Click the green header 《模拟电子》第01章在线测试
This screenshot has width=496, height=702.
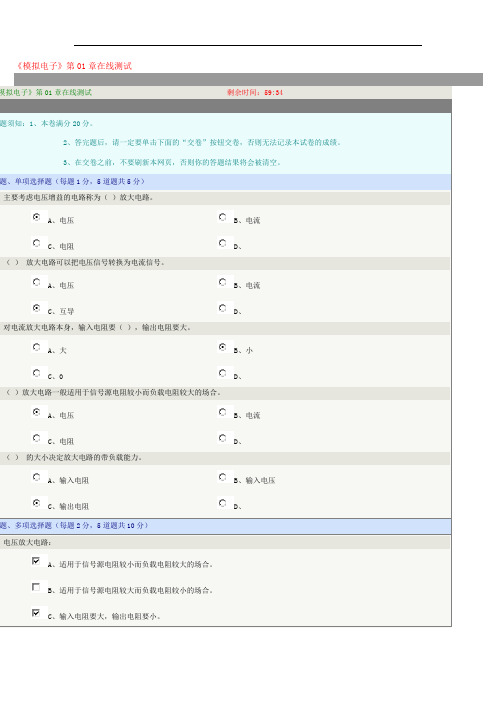tap(46, 92)
